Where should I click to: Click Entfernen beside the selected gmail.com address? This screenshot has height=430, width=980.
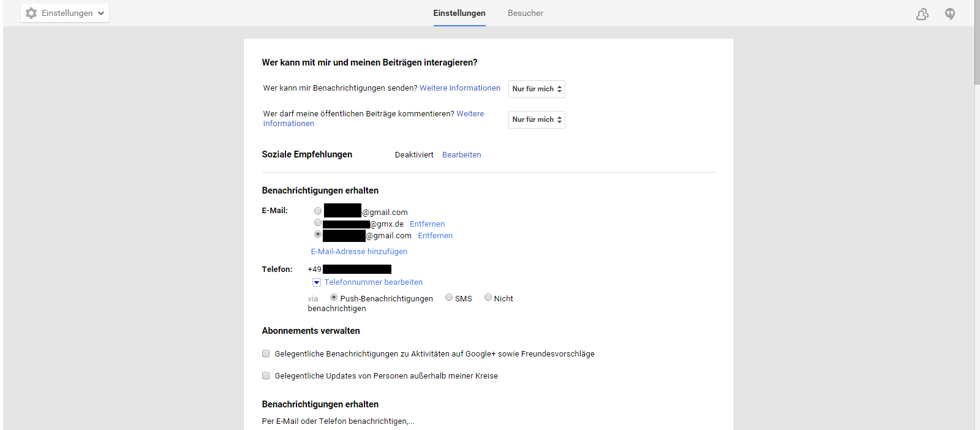coord(435,236)
